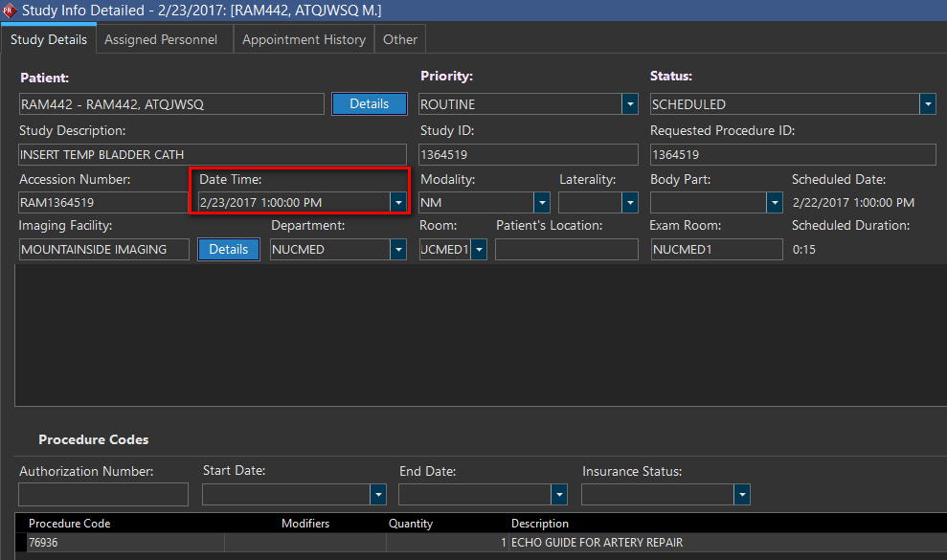
Task: Select the Other tab
Action: pos(400,40)
